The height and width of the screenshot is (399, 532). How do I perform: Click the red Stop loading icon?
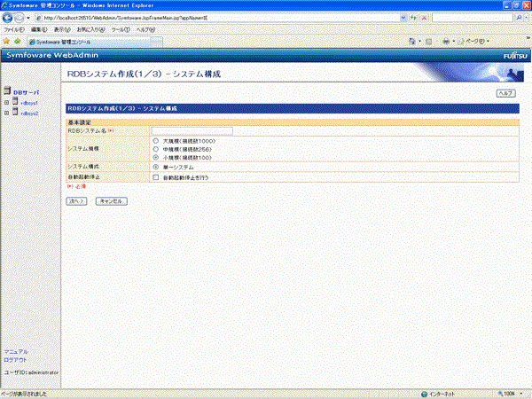pyautogui.click(x=424, y=18)
